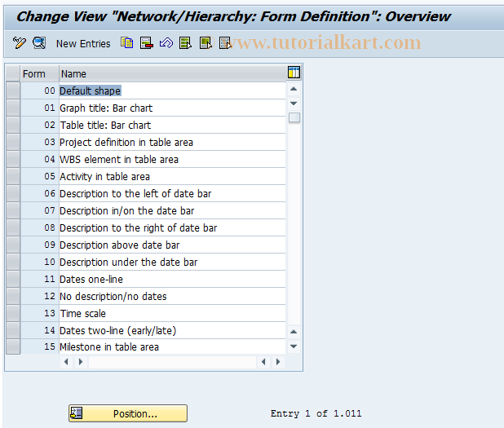The height and width of the screenshot is (428, 504).
Task: Click the Undo Change icon
Action: click(x=166, y=42)
